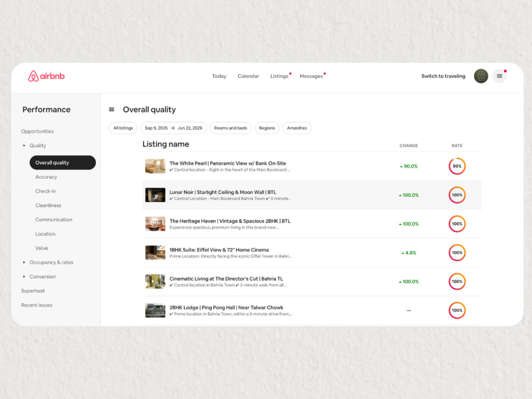This screenshot has height=399, width=532.
Task: Select Location in the sidebar
Action: (x=45, y=234)
